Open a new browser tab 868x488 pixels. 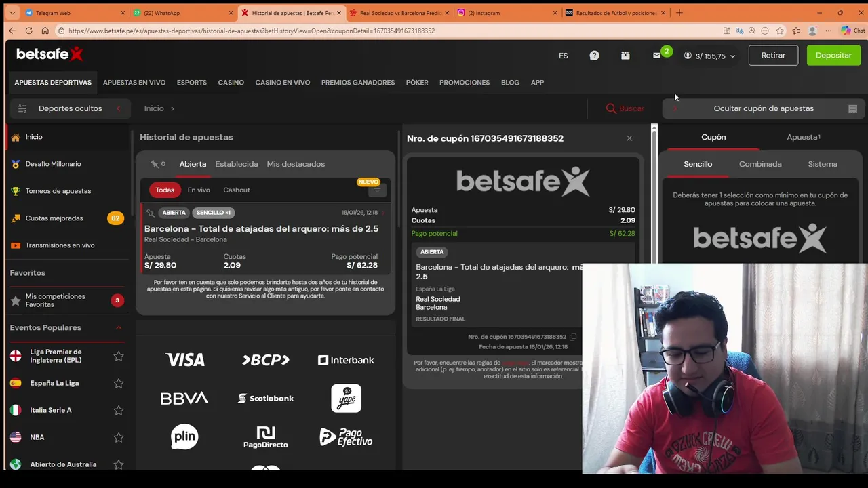(679, 12)
